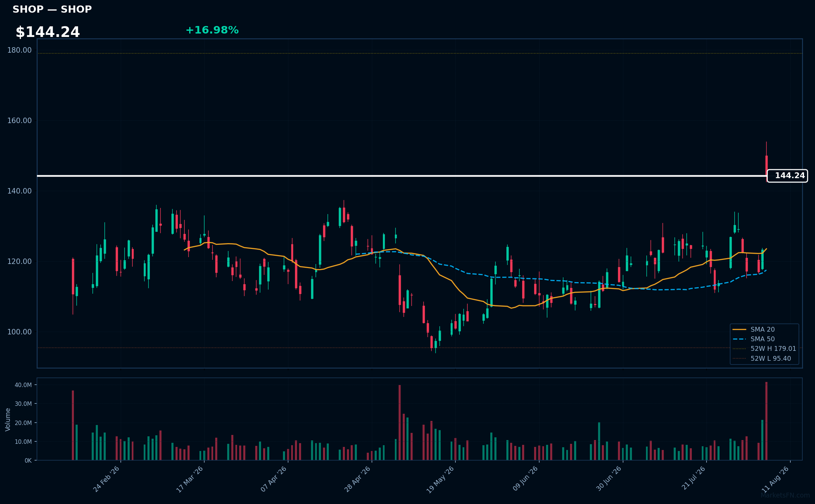The height and width of the screenshot is (504, 815).
Task: Click the $144.24 current price header
Action: (x=48, y=32)
